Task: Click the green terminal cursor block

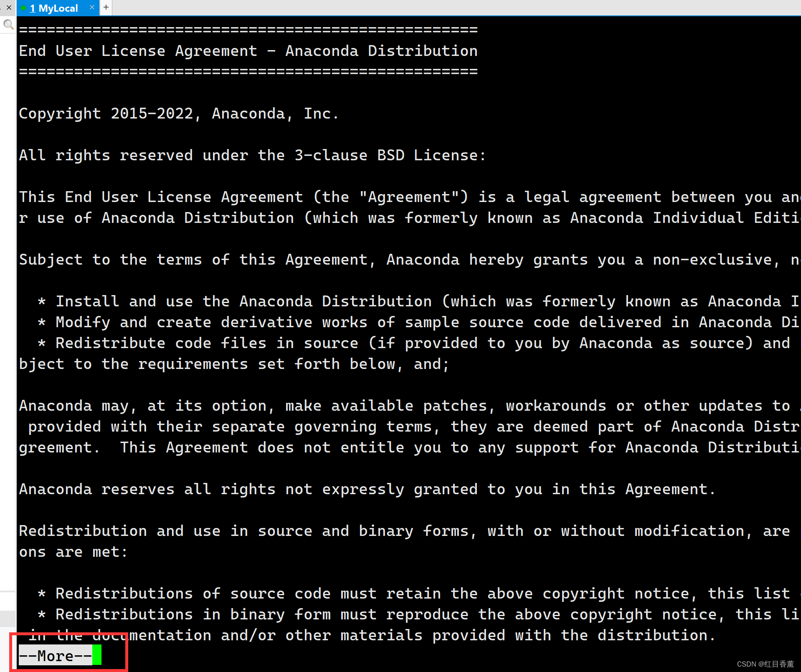Action: (x=97, y=656)
